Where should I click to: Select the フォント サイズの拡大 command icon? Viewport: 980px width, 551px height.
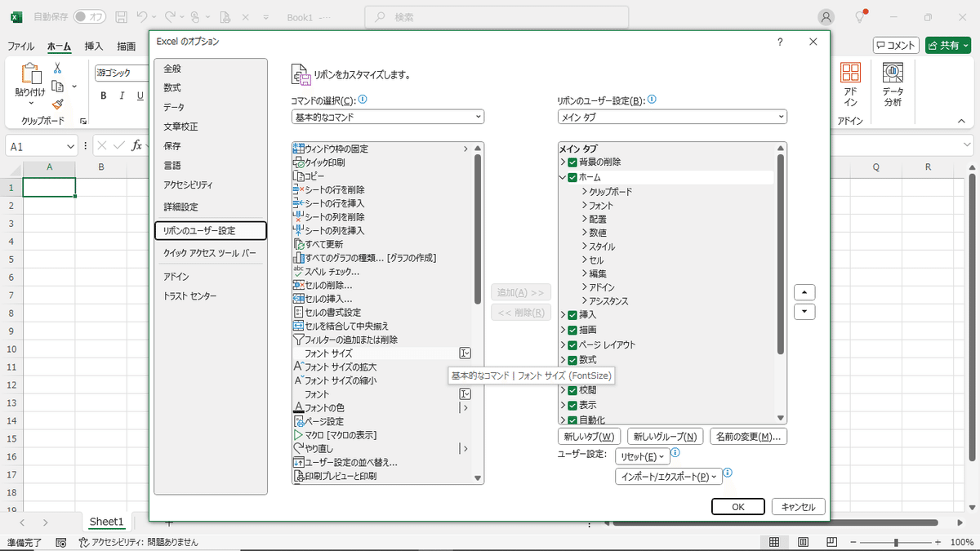tap(298, 367)
